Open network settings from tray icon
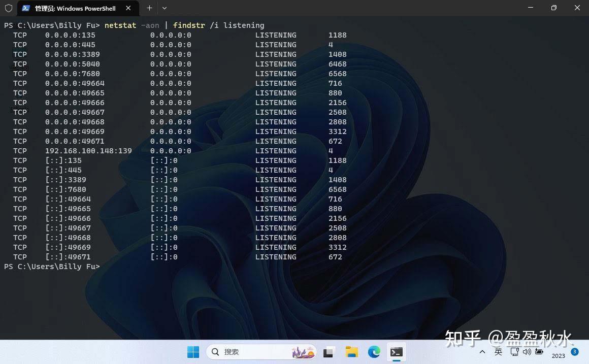 pos(514,352)
